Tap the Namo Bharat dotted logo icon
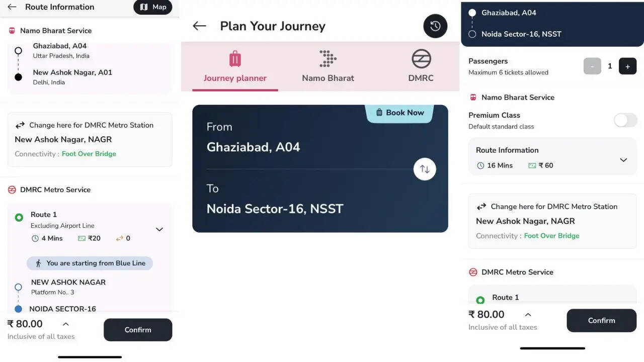 pos(328,59)
